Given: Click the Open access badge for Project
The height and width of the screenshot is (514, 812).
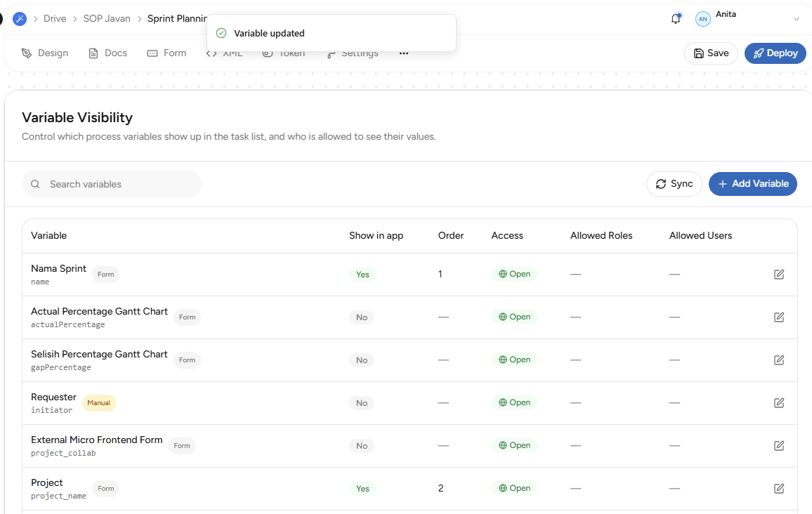Looking at the screenshot, I should tap(514, 487).
